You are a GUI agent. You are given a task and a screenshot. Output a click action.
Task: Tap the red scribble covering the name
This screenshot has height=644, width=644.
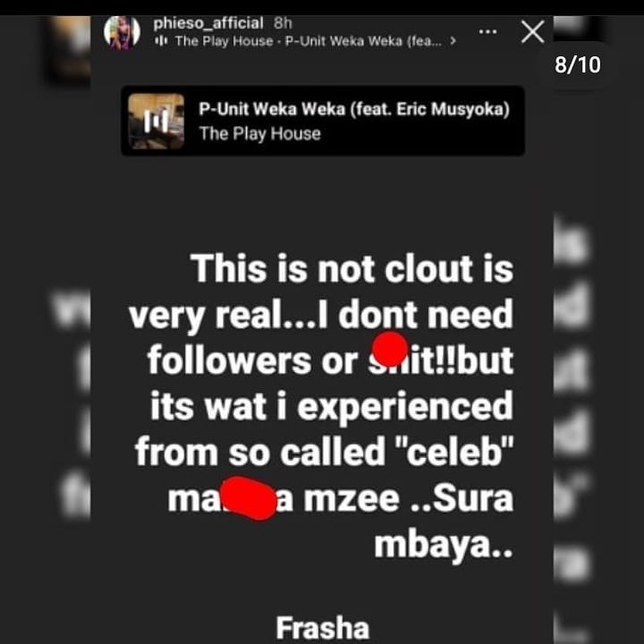[250, 498]
